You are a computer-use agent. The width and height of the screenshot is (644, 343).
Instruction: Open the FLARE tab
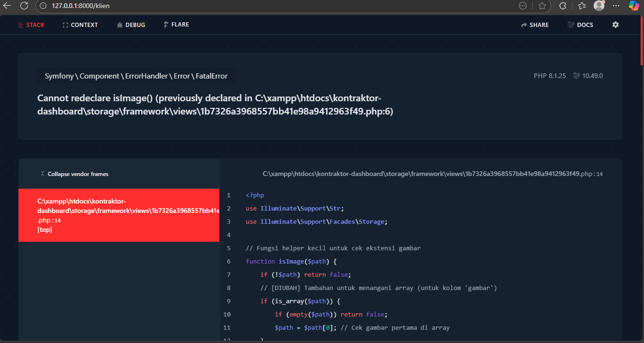176,25
